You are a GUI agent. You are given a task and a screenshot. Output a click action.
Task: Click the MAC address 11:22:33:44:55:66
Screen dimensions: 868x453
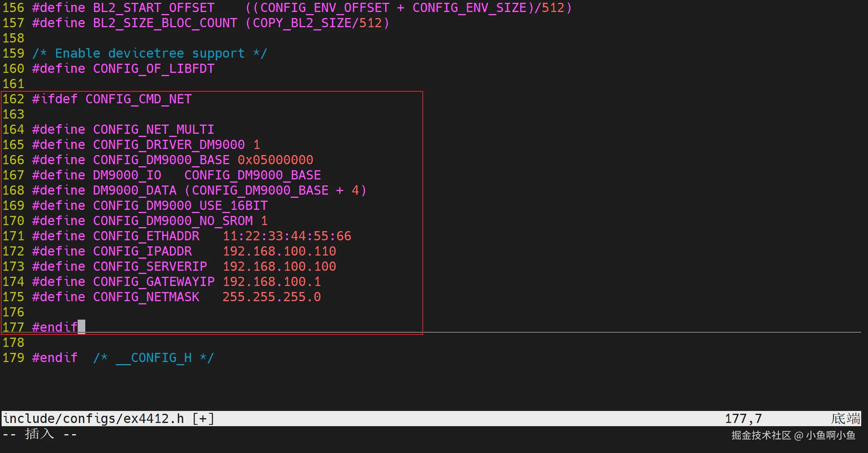[x=287, y=236]
